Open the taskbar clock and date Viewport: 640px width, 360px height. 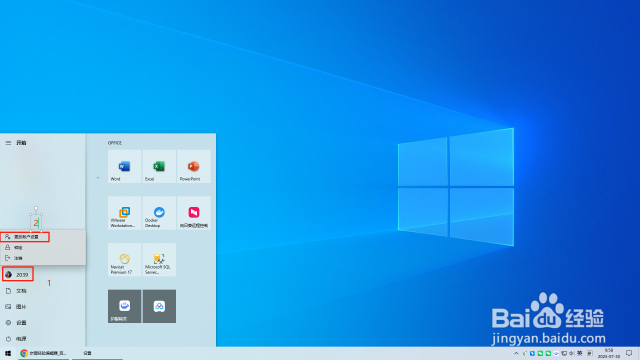pos(609,353)
